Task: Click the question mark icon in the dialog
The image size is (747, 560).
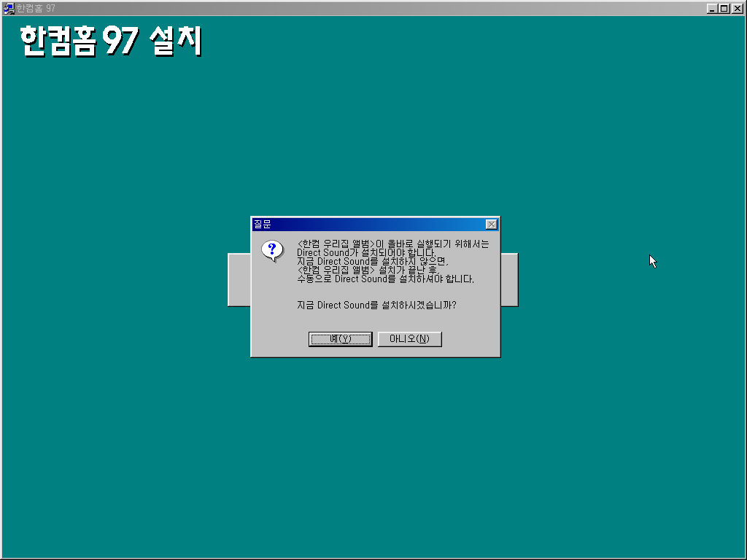Action: point(273,251)
